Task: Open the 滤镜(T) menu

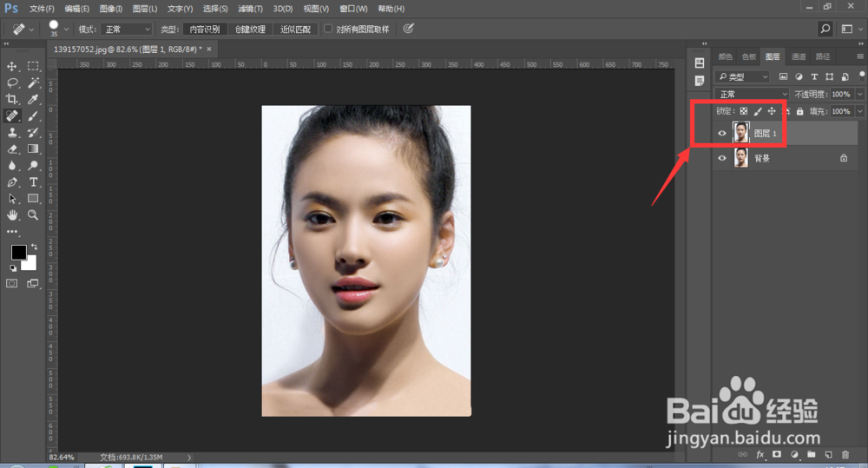Action: coord(250,9)
